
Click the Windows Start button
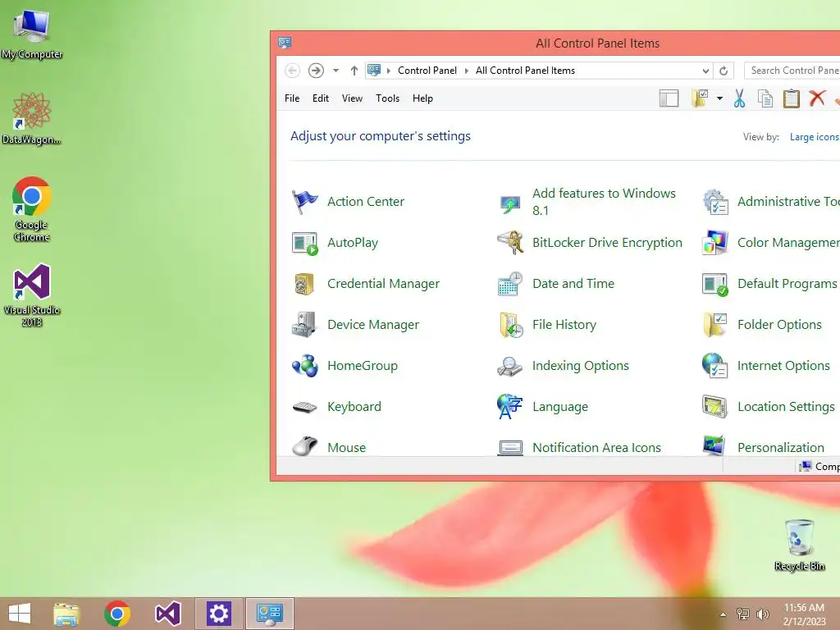[x=20, y=614]
